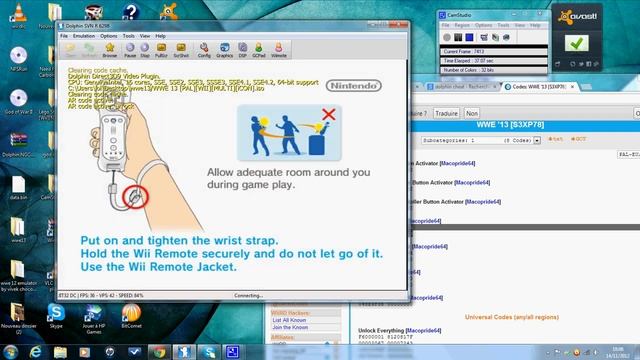This screenshot has height=360, width=640.
Task: Open Dolphin Emulation menu
Action: tap(84, 36)
